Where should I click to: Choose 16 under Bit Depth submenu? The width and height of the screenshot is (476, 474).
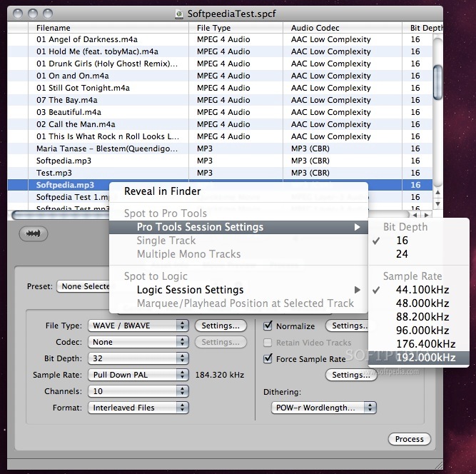tap(419, 241)
